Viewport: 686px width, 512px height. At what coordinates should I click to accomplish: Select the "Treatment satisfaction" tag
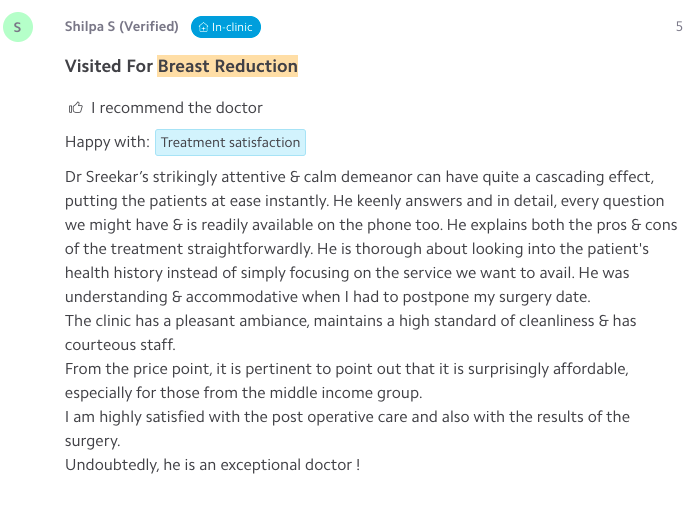[x=230, y=142]
